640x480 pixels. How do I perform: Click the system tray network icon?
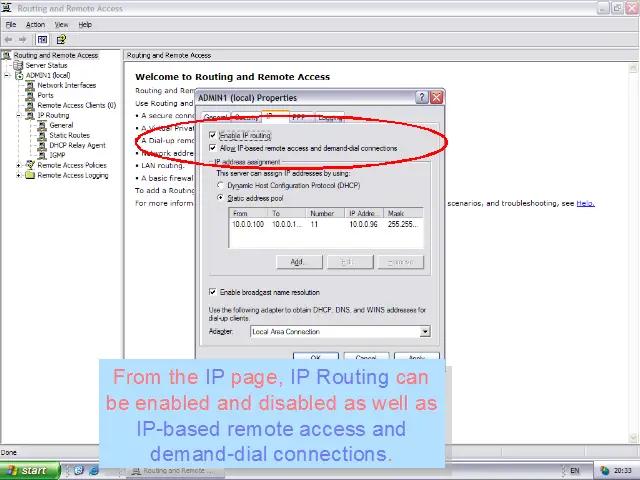click(x=604, y=471)
